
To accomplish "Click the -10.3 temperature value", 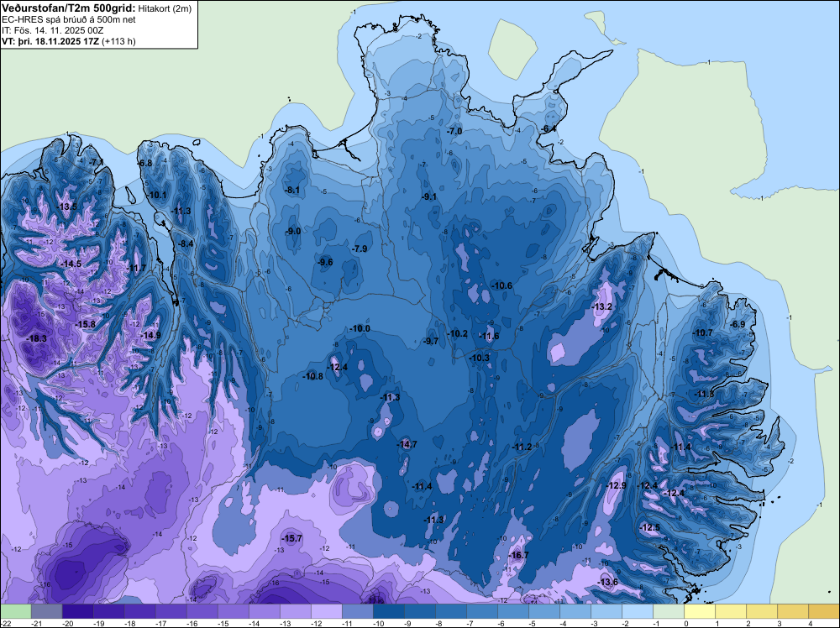I will [479, 358].
